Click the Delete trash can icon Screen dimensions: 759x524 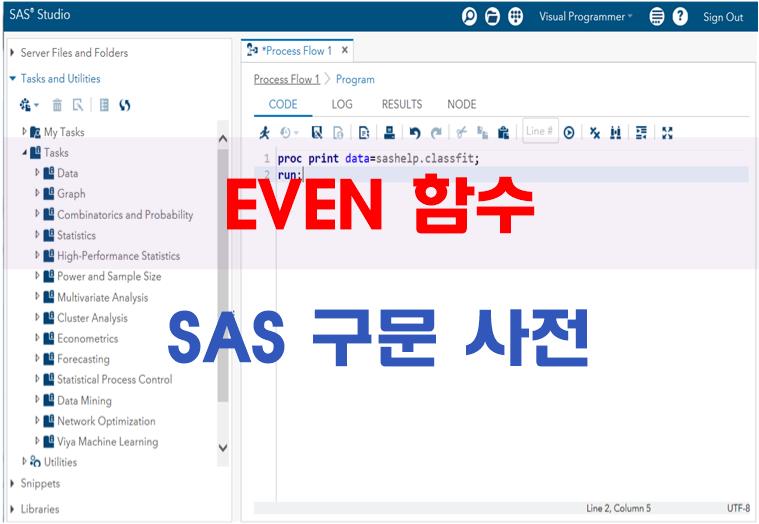[x=57, y=105]
